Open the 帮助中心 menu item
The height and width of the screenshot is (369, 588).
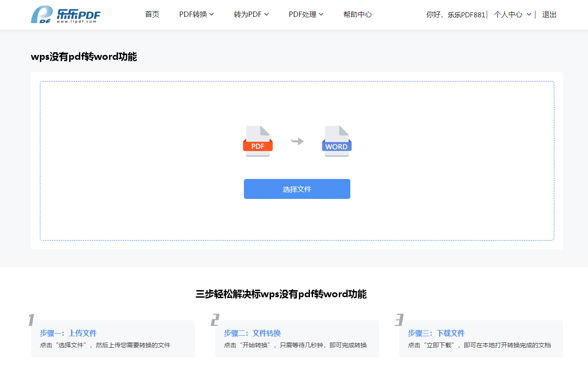pos(357,15)
